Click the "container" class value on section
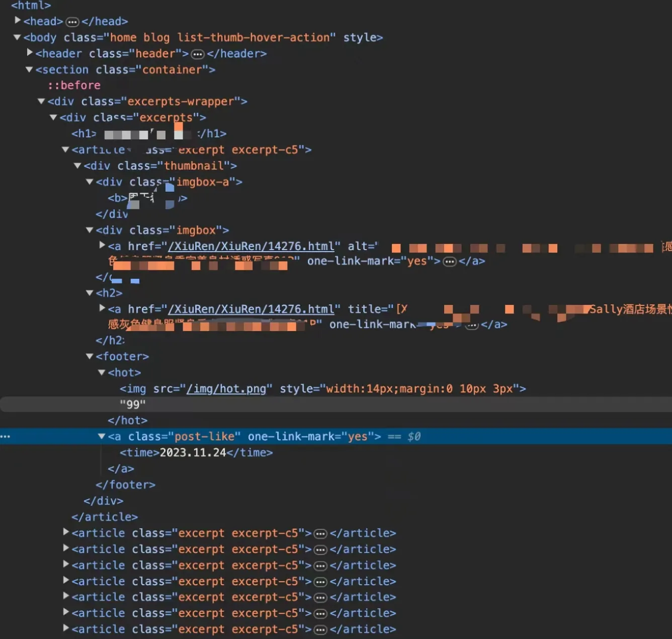 point(172,69)
